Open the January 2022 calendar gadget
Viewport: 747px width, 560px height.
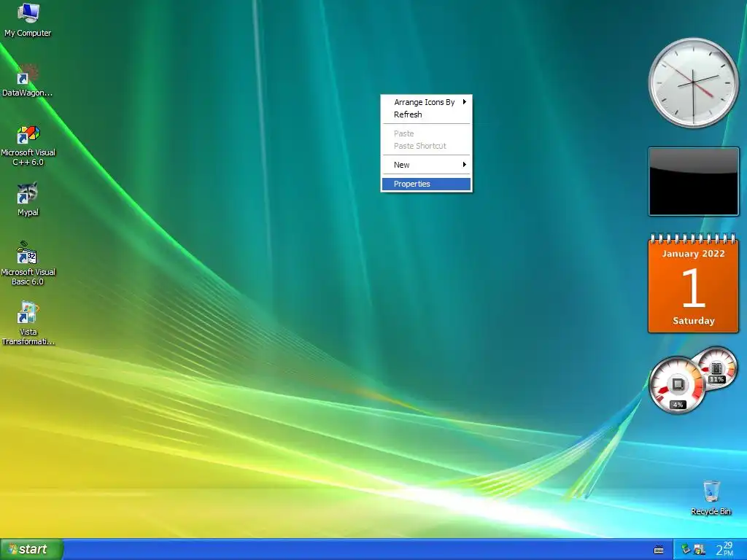point(693,283)
